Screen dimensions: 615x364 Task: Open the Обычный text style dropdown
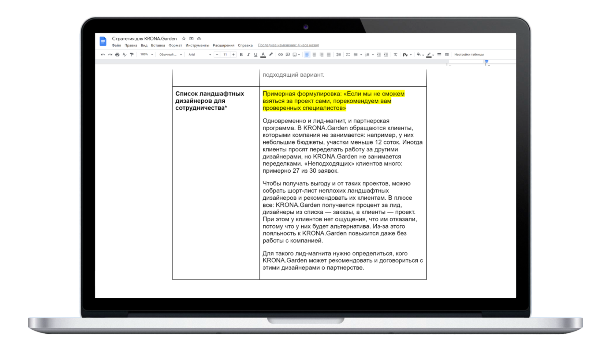[x=171, y=55]
